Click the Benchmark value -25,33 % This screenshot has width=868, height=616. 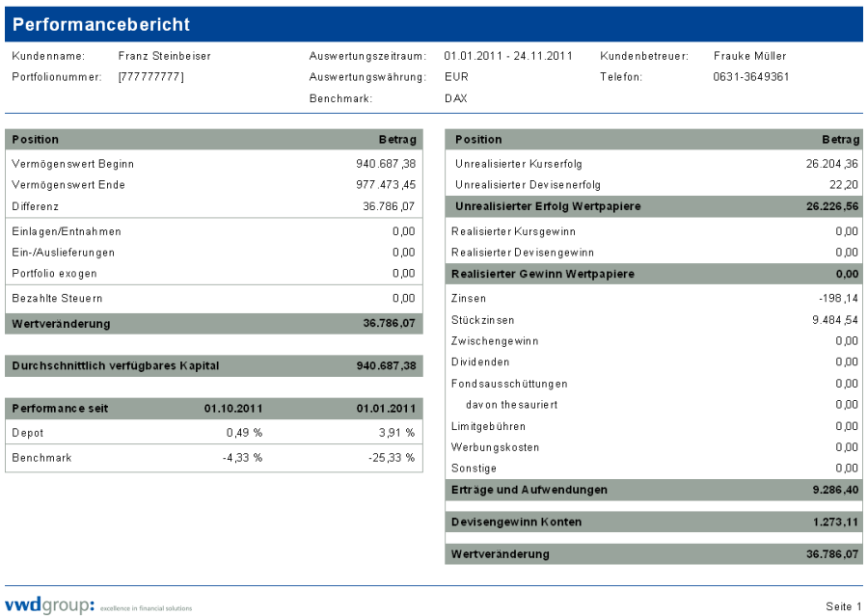point(392,458)
